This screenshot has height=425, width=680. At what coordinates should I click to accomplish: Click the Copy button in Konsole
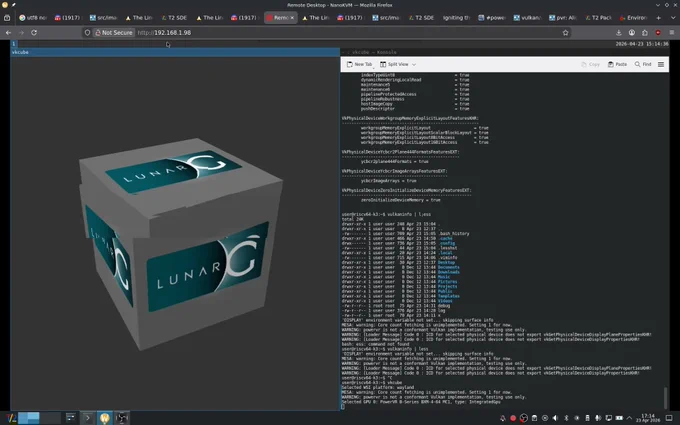pos(590,64)
